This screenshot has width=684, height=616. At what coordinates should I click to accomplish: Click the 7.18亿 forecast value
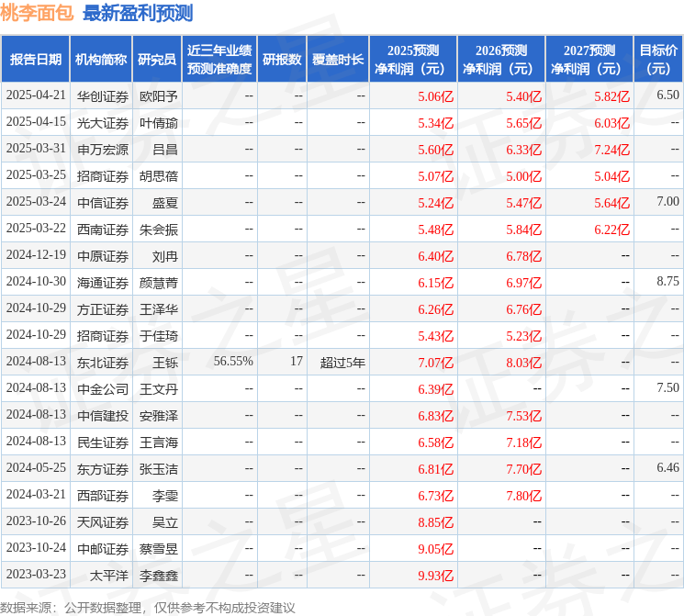tap(523, 442)
